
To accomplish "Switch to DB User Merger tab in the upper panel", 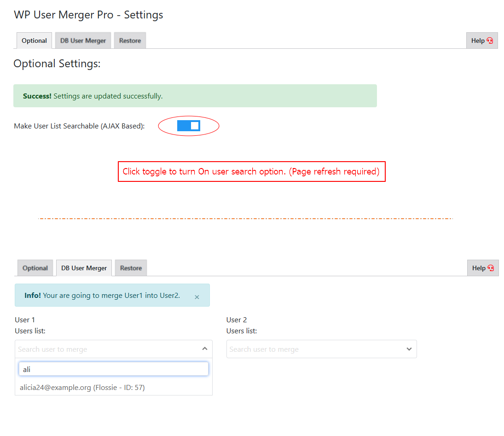I will click(x=83, y=41).
